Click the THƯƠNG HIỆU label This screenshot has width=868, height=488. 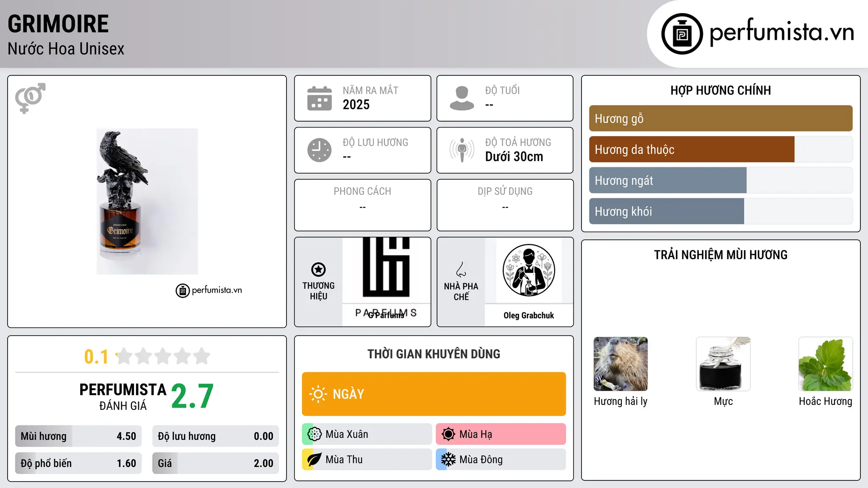tap(318, 291)
